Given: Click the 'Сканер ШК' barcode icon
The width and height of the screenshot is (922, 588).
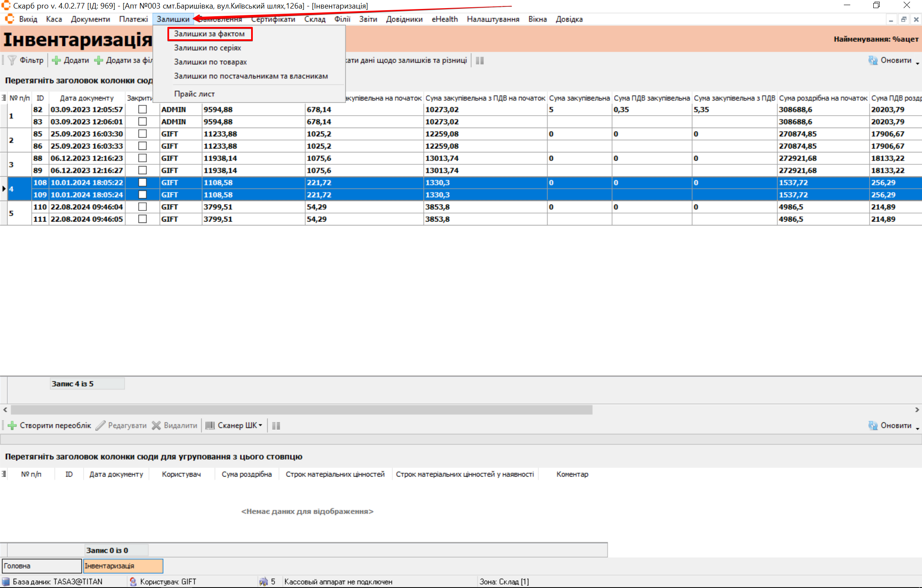Looking at the screenshot, I should click(x=210, y=426).
